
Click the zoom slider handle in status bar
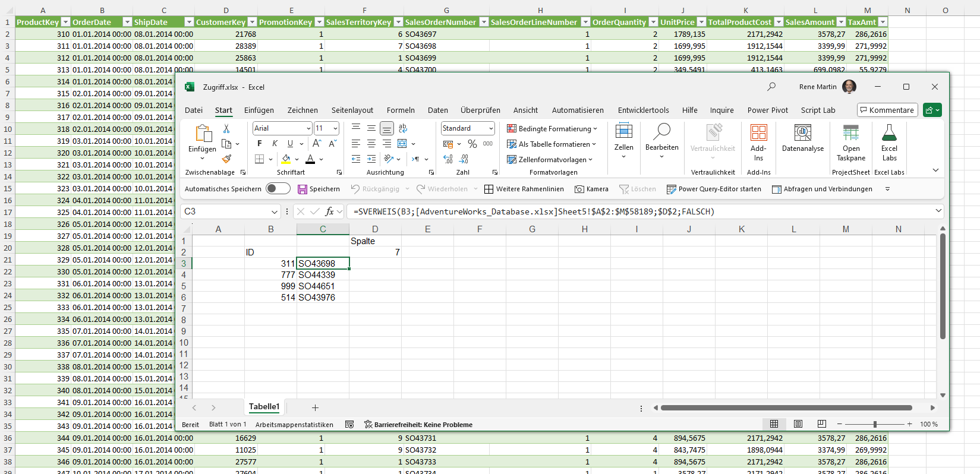click(875, 424)
